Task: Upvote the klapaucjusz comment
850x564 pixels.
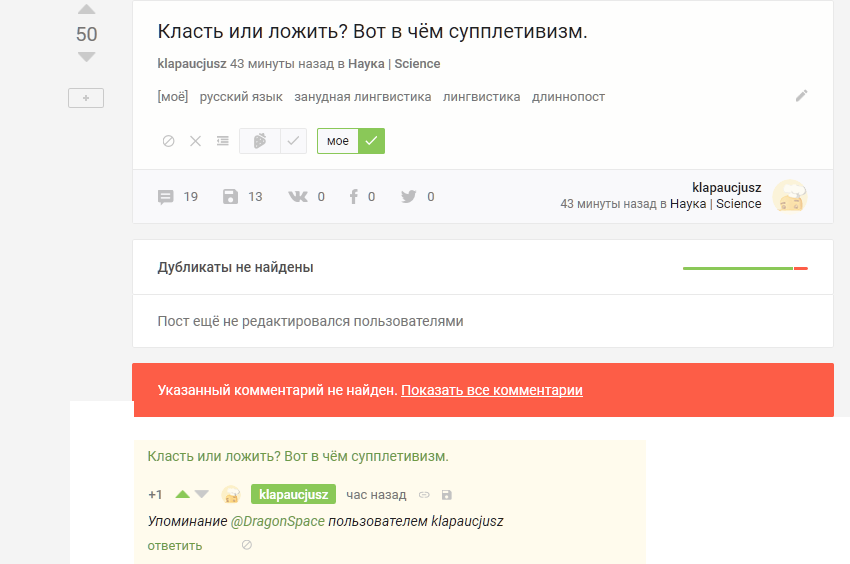Action: tap(182, 494)
